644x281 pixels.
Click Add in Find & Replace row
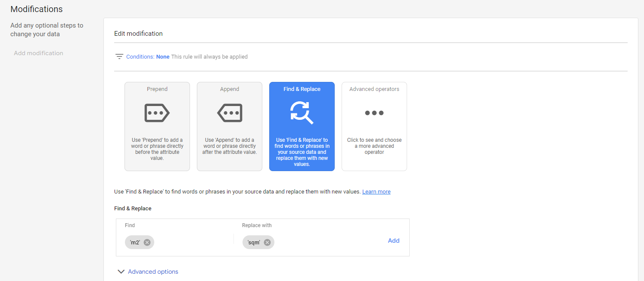click(394, 240)
